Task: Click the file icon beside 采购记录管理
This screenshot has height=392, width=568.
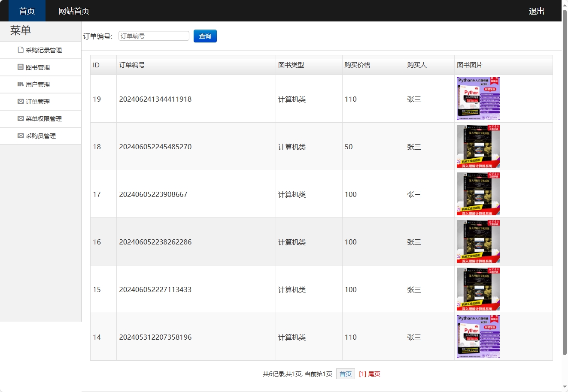Action: tap(21, 50)
